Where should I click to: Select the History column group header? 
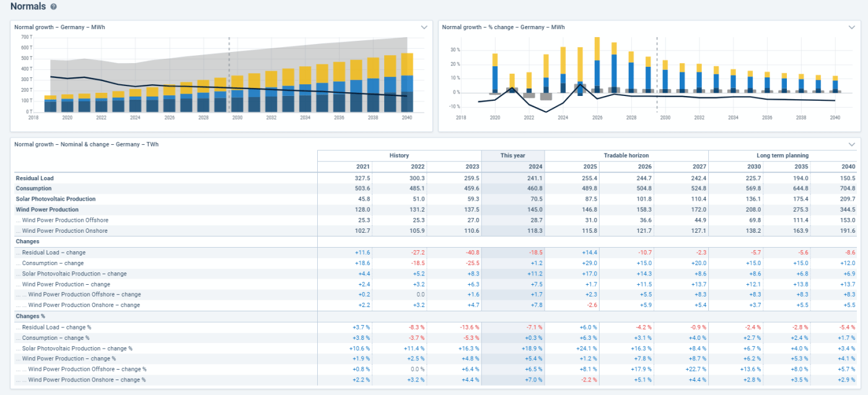click(x=399, y=155)
